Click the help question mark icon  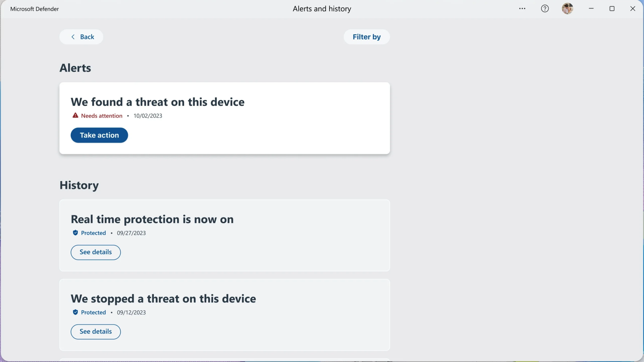(x=545, y=9)
